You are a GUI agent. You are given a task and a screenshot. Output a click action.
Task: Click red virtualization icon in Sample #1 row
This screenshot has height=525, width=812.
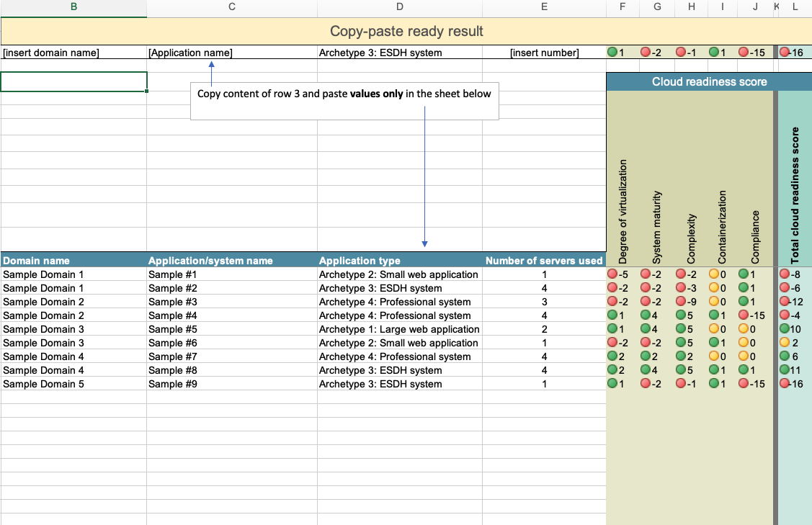[612, 274]
